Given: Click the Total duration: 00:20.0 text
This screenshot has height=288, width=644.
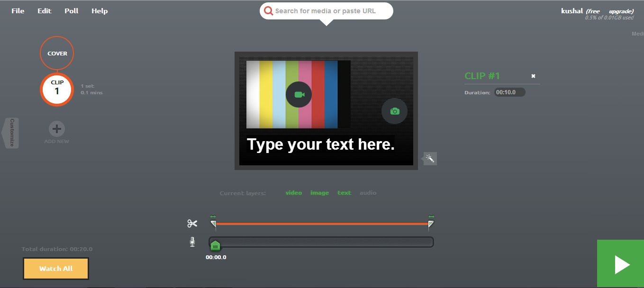Looking at the screenshot, I should tap(57, 249).
